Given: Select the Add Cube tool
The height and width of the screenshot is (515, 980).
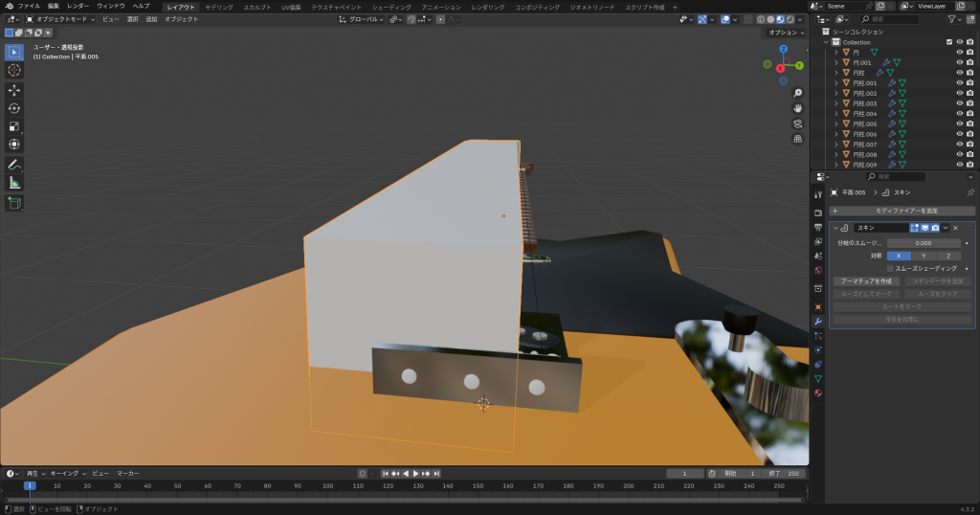Looking at the screenshot, I should (14, 203).
